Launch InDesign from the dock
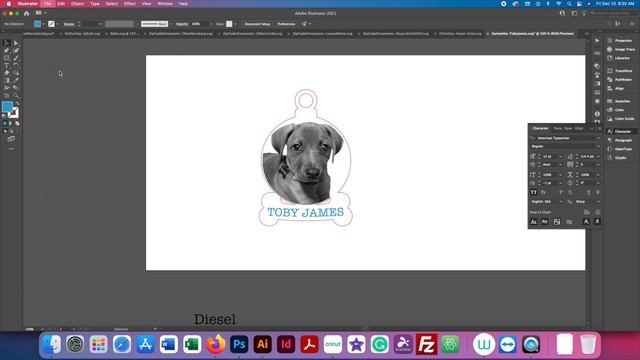Screen dimensions: 640x360 (286, 344)
